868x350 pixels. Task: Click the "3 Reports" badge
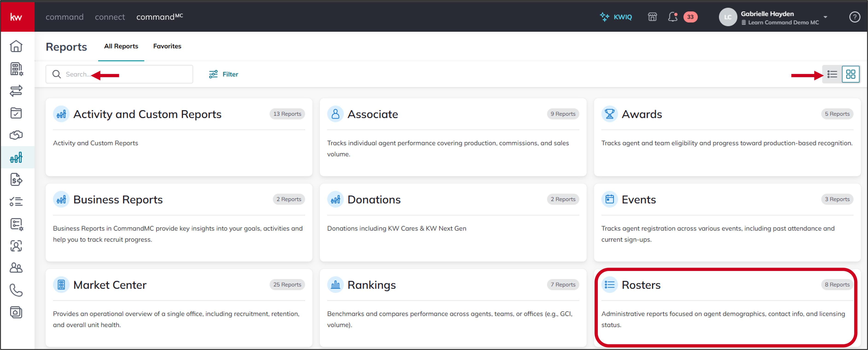(x=837, y=199)
